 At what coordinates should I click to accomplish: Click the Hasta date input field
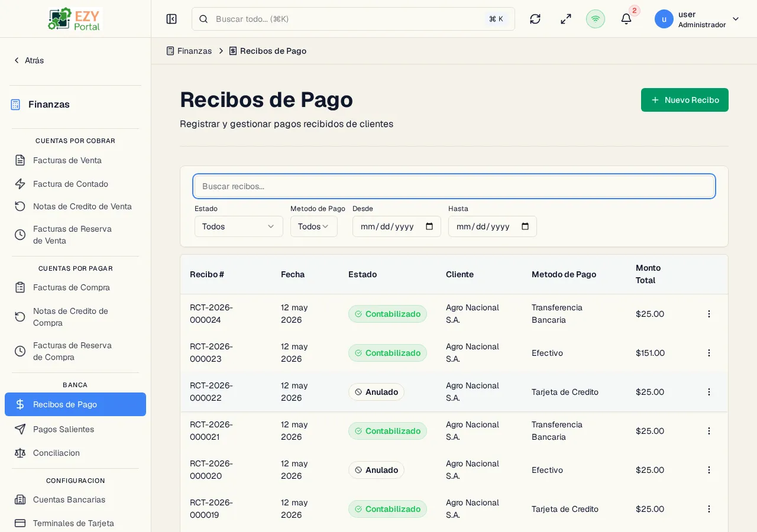click(493, 226)
